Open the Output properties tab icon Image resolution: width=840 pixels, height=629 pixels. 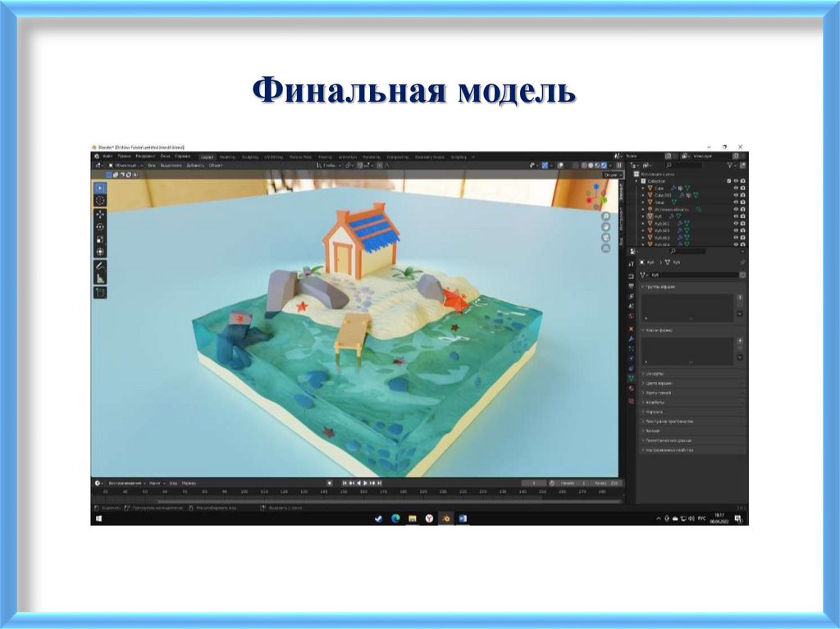click(x=631, y=286)
